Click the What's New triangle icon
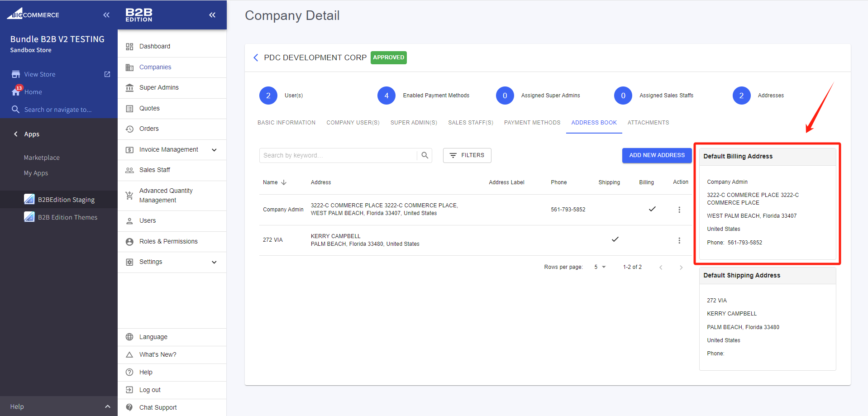Image resolution: width=868 pixels, height=416 pixels. click(129, 354)
